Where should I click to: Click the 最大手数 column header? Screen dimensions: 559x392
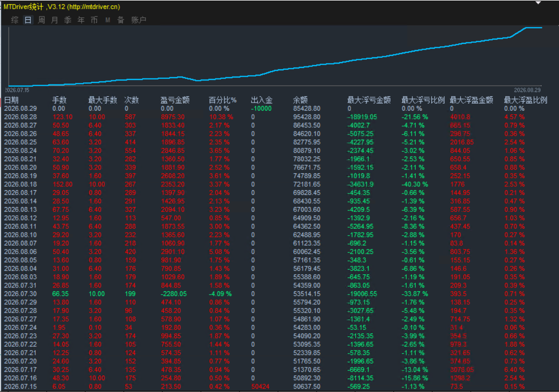(x=103, y=100)
